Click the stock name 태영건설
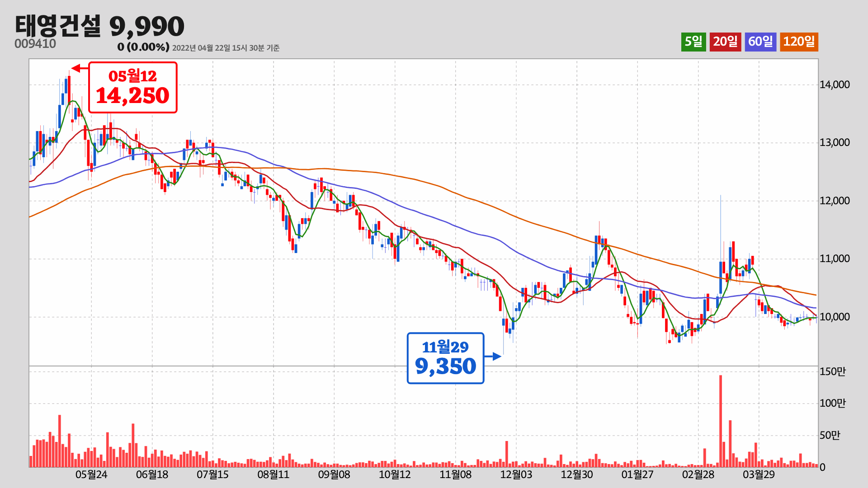 58,26
